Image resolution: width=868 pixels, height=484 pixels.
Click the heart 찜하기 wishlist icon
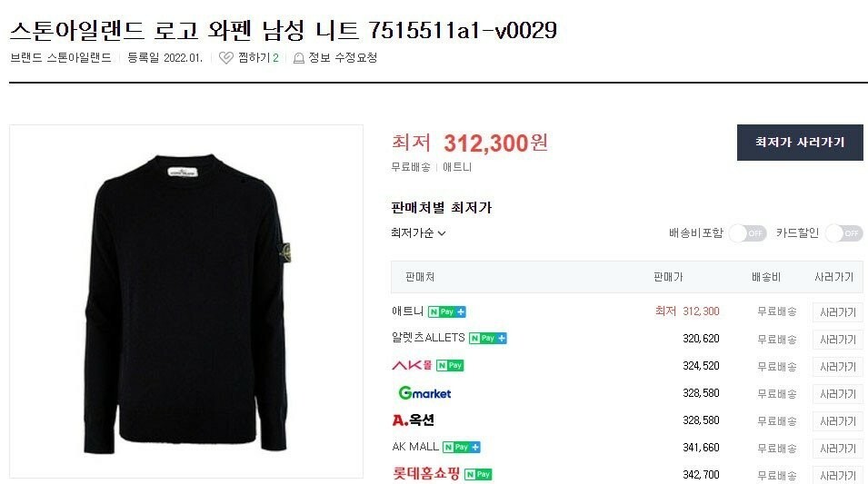click(x=225, y=57)
